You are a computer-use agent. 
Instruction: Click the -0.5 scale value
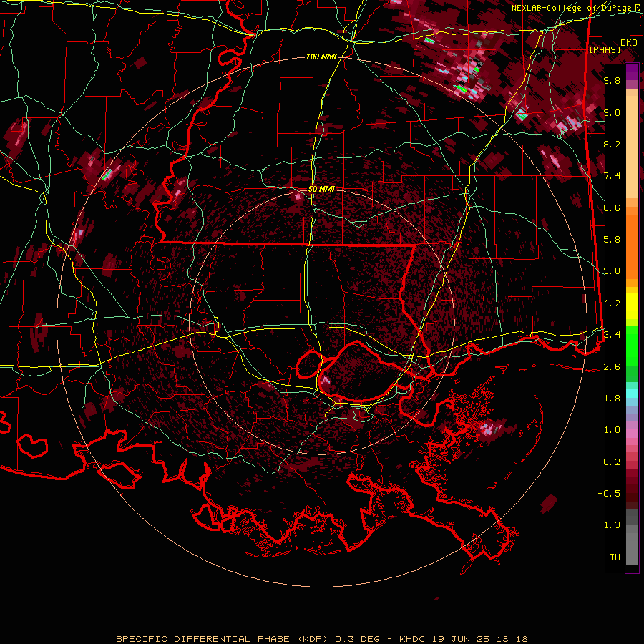pos(609,494)
